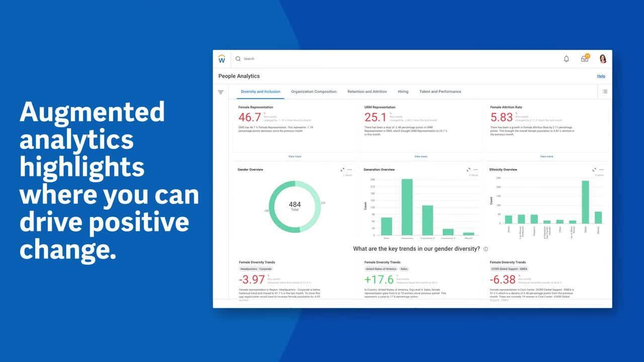Image resolution: width=644 pixels, height=362 pixels.
Task: Open the inbox with orange badge
Action: (x=585, y=59)
